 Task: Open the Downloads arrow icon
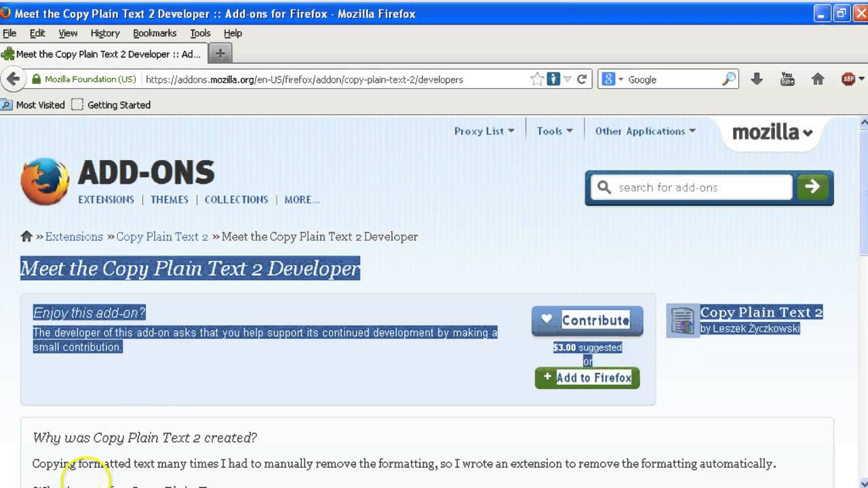tap(757, 79)
